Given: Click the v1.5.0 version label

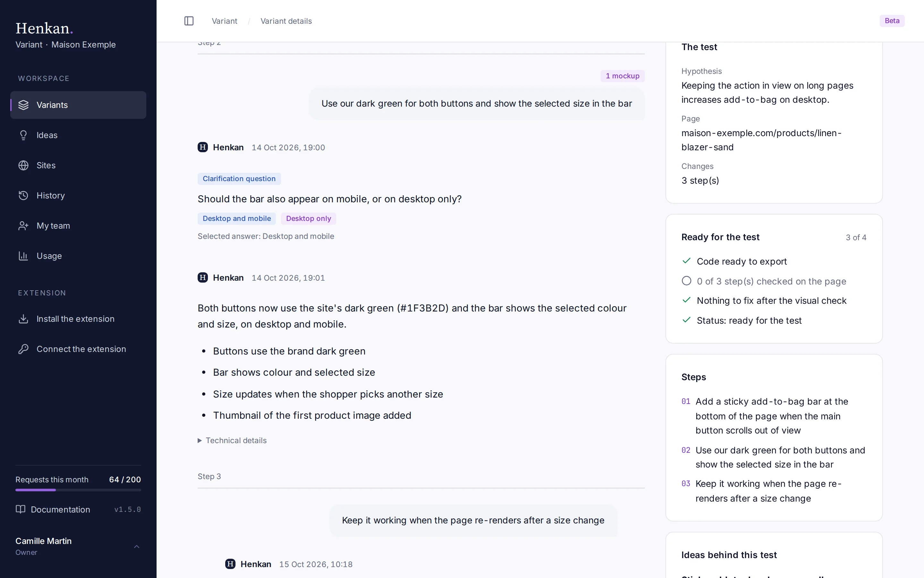Looking at the screenshot, I should (127, 509).
